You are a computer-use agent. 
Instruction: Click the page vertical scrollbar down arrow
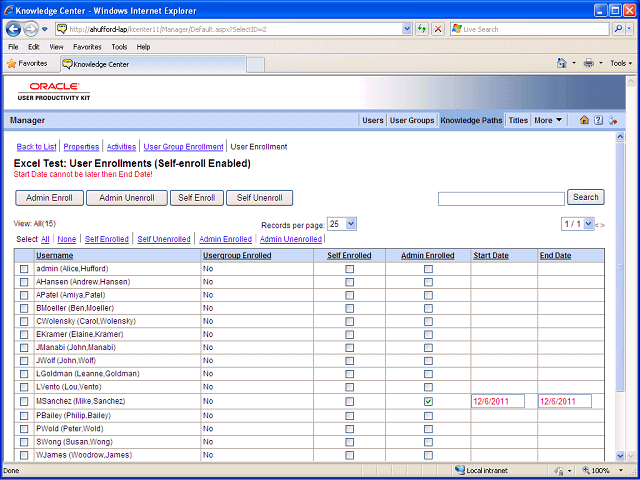coord(620,456)
